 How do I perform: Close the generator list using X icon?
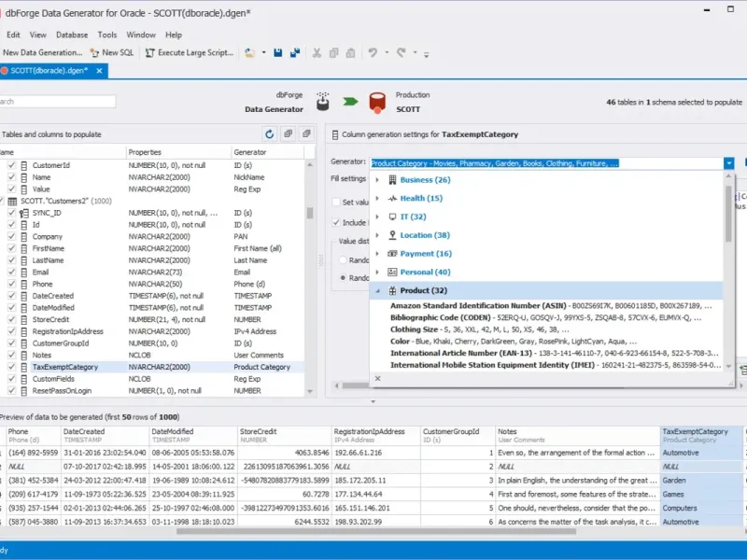point(376,378)
